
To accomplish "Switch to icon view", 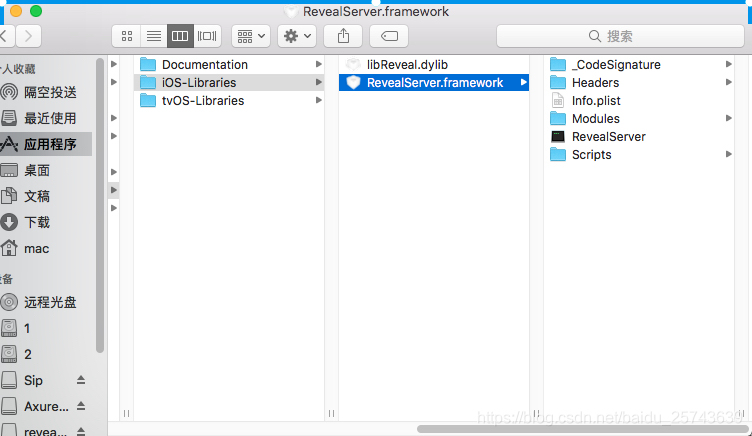I will click(x=127, y=36).
